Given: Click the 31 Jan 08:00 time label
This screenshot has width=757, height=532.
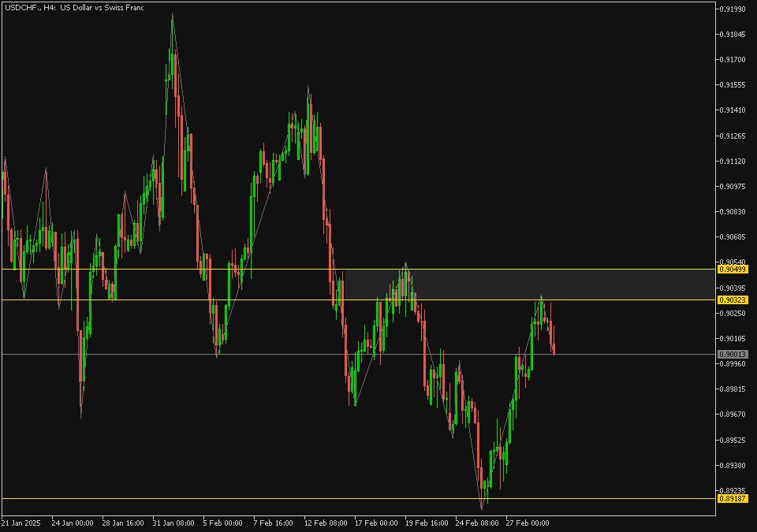Looking at the screenshot, I should tap(173, 523).
